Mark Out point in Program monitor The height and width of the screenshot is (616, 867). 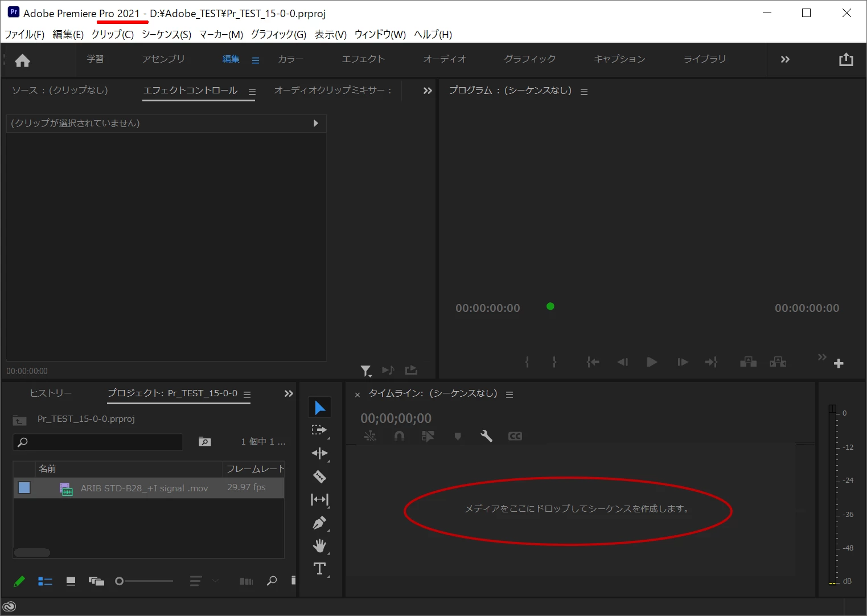coord(554,362)
